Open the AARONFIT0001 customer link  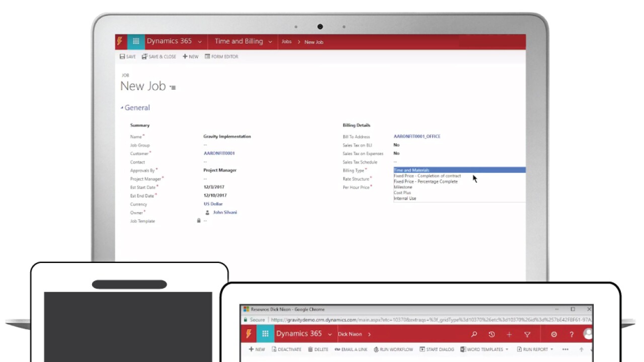coord(219,153)
